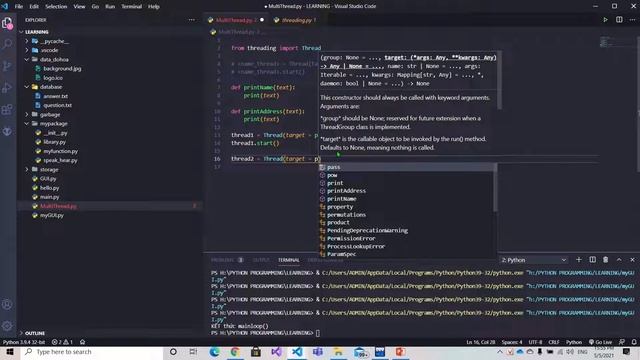Split the editor to the right
The height and width of the screenshot is (360, 640).
[x=619, y=20]
